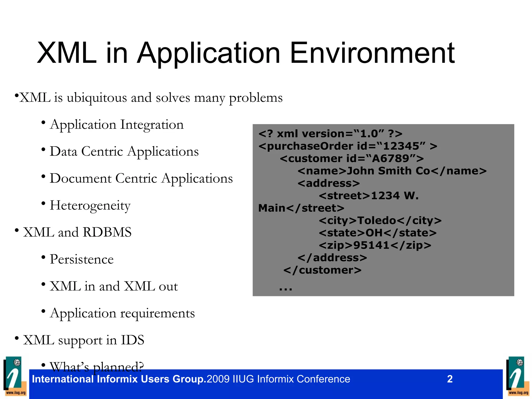Click the city Toledo XML line
Screen dimensions: 532x399
tap(380, 221)
